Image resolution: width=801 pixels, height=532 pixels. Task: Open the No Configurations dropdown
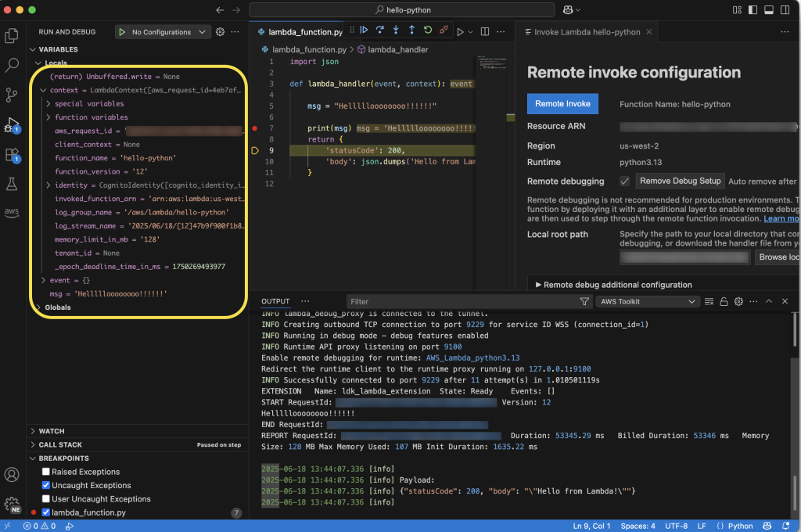click(163, 32)
